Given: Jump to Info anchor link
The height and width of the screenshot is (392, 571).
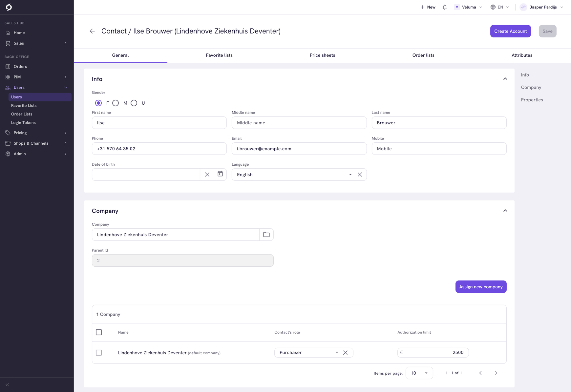Looking at the screenshot, I should [525, 75].
